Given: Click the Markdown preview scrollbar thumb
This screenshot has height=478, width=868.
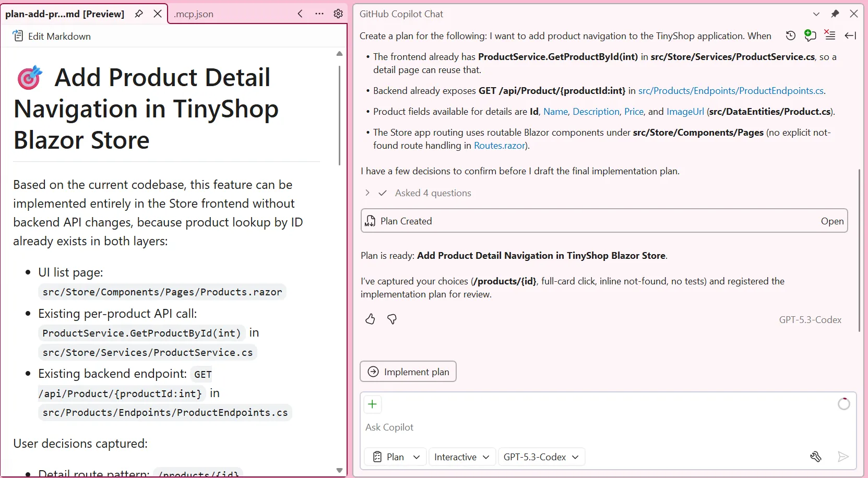Looking at the screenshot, I should point(339,115).
